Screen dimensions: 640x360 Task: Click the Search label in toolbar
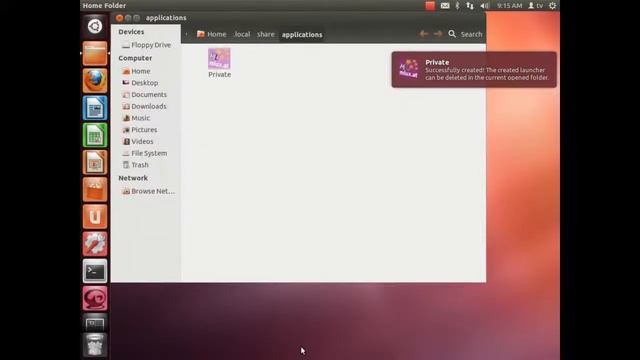point(471,34)
